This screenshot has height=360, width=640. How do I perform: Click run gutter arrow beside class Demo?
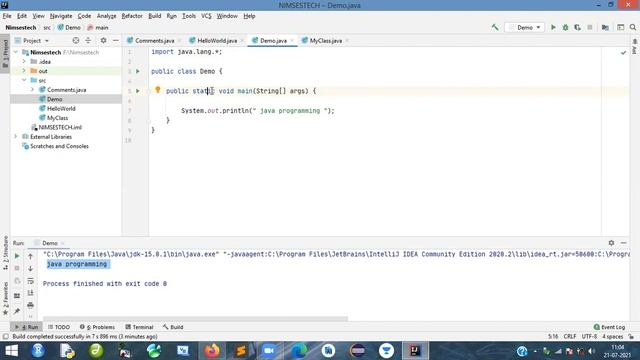(138, 71)
